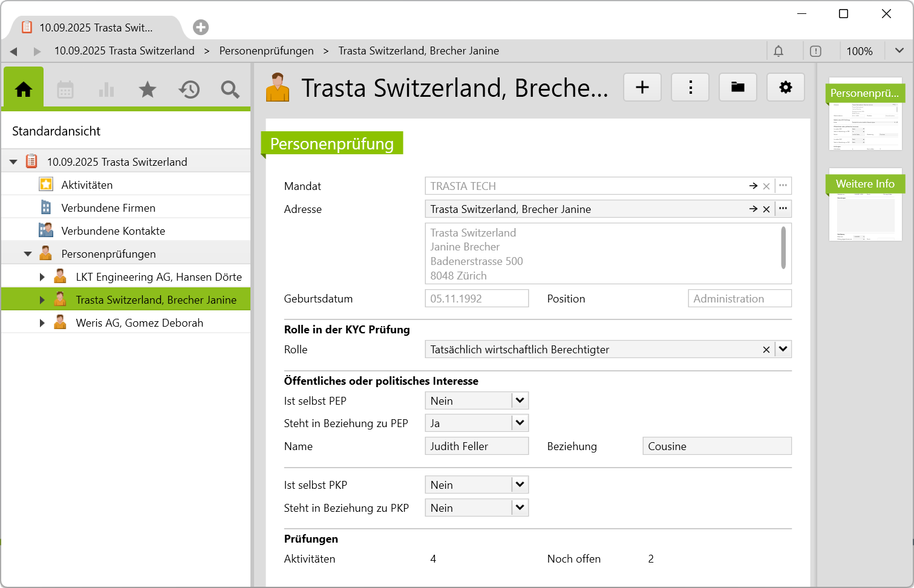Click the Name field Judith Feller
Screen dimensions: 914x588
[x=477, y=446]
